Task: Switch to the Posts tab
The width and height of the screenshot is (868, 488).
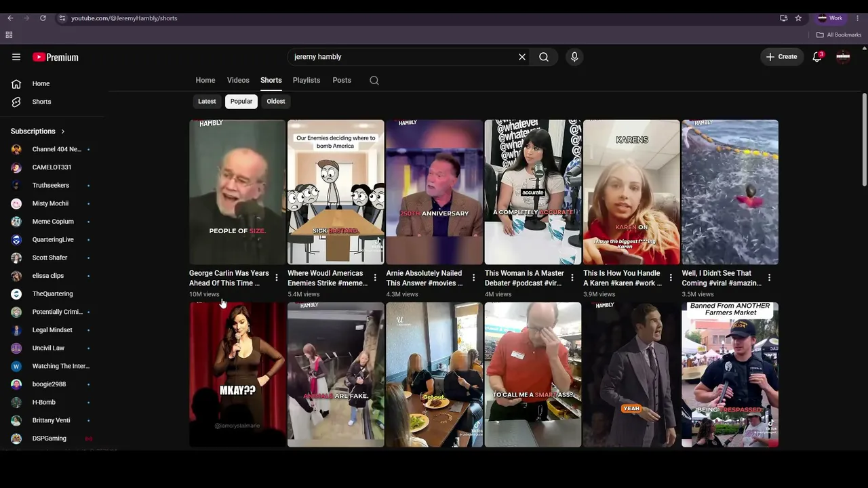Action: pyautogui.click(x=342, y=80)
